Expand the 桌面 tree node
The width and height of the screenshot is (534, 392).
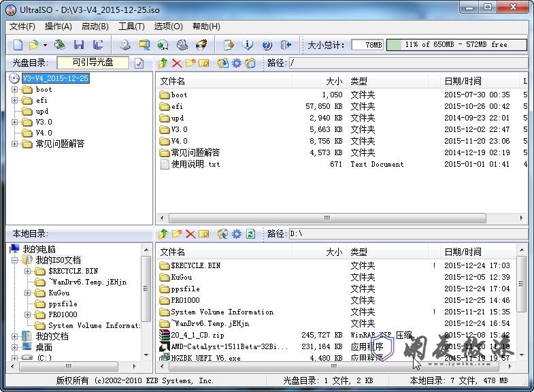(x=14, y=348)
